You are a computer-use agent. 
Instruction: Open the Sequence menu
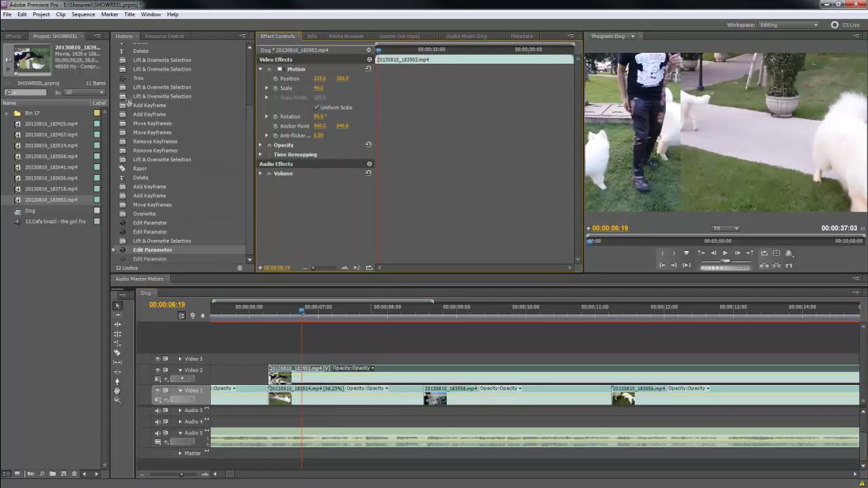[83, 14]
